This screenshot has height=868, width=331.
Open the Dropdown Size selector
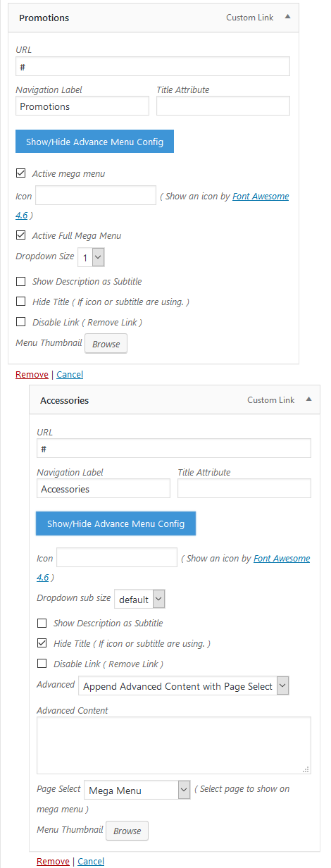[91, 257]
